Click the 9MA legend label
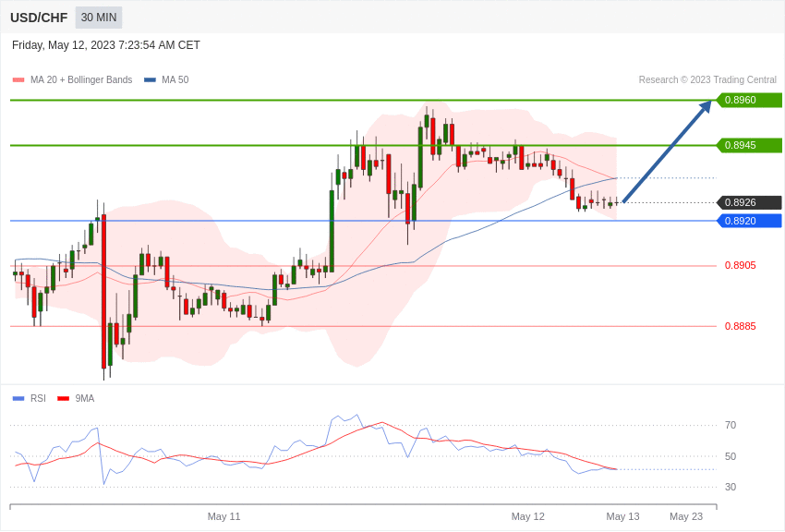This screenshot has width=785, height=532. pos(85,399)
